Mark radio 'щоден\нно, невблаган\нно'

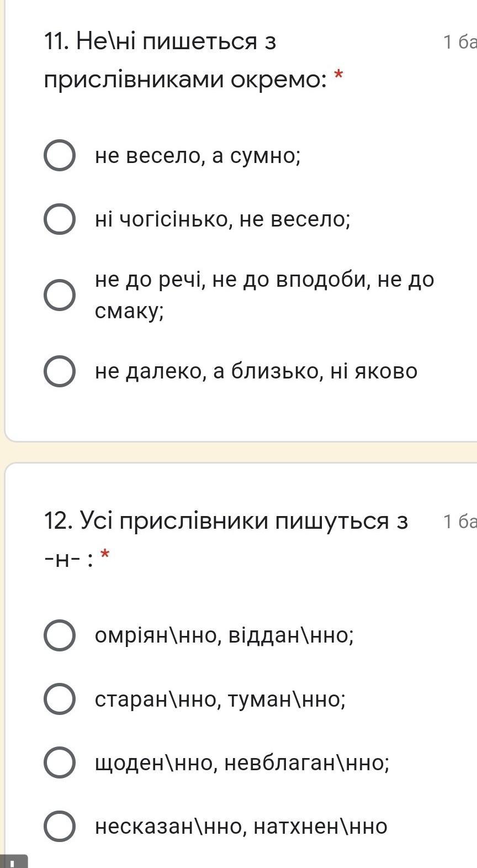[60, 763]
